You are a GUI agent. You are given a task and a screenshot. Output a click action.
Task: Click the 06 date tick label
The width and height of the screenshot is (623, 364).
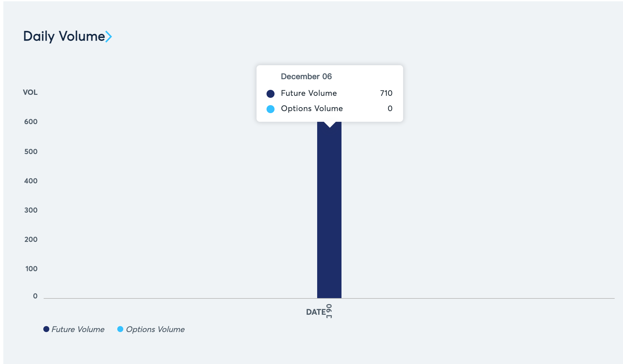(x=329, y=311)
